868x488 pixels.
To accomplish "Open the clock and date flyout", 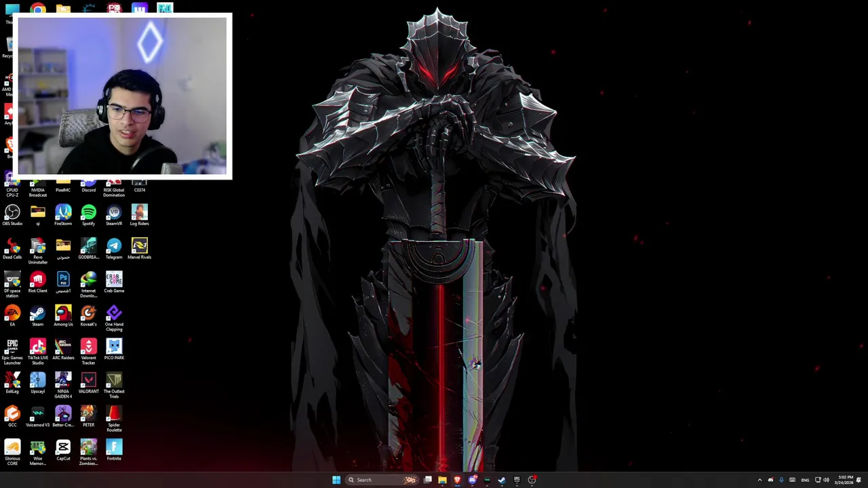I will [x=845, y=480].
